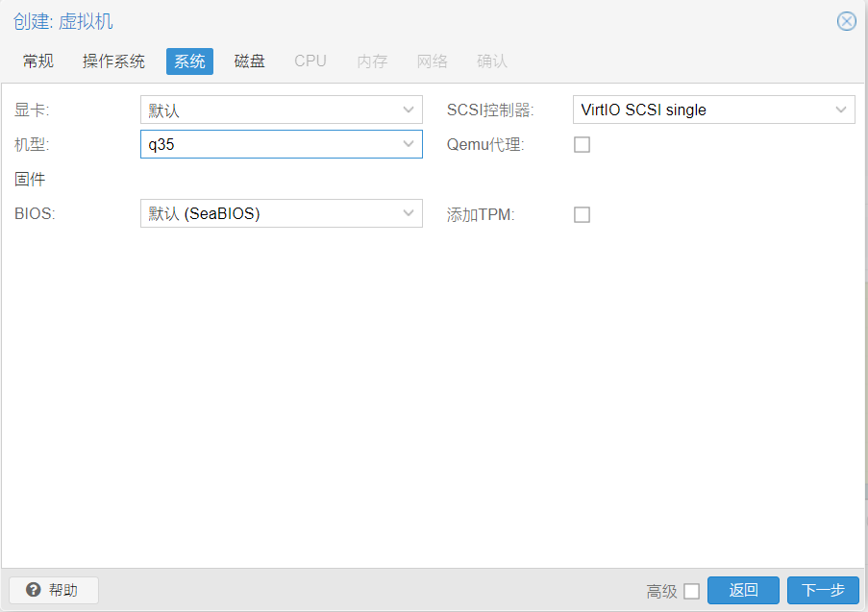The image size is (868, 612).
Task: Close the Create Virtual Machine dialog
Action: pos(846,21)
